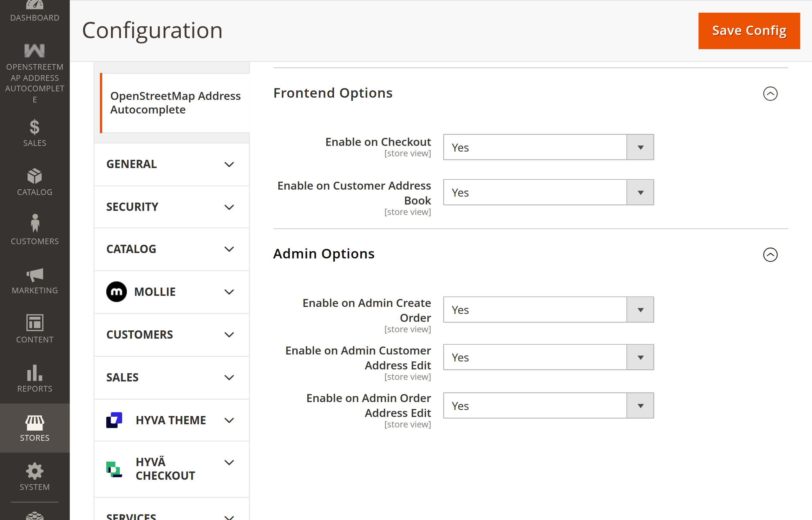Open Enable on Admin Order Address Edit dropdown
The height and width of the screenshot is (520, 812).
click(548, 406)
